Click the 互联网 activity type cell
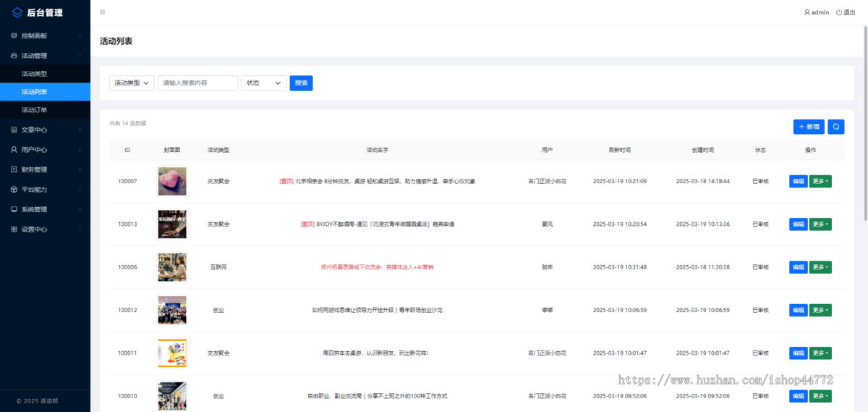Image resolution: width=868 pixels, height=412 pixels. pos(218,267)
